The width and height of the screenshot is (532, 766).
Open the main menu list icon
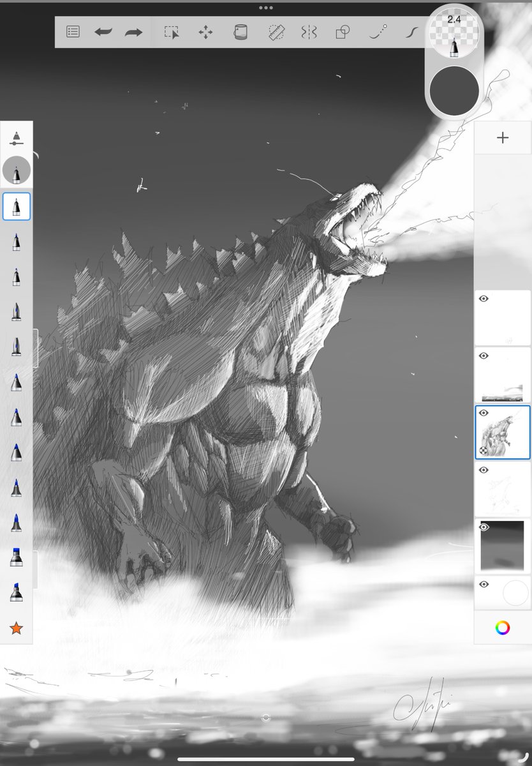[73, 32]
